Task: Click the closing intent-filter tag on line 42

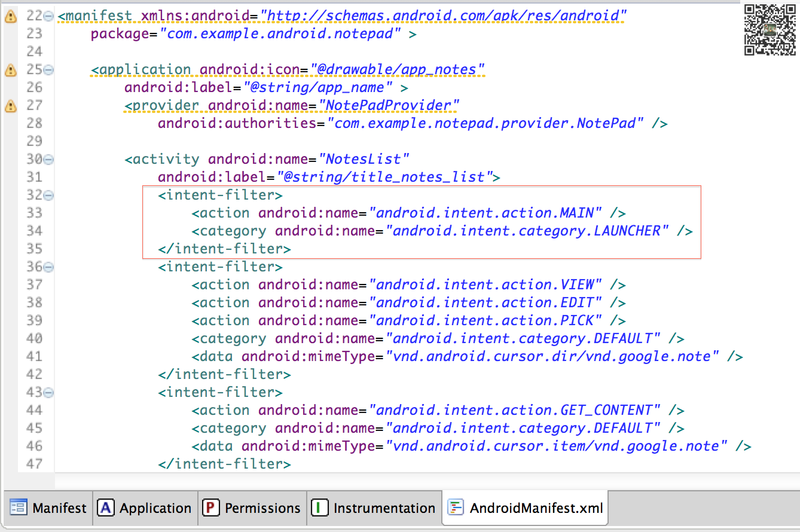Action: tap(225, 374)
